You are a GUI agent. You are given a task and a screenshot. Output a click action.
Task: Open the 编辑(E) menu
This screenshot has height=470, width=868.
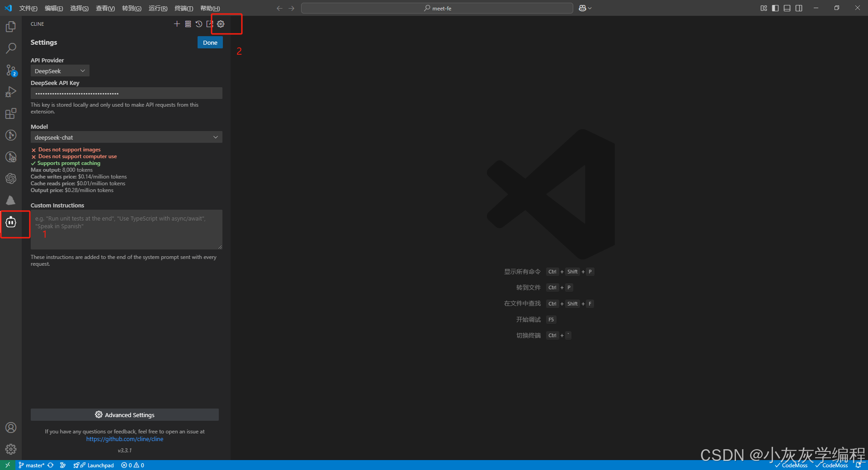54,8
